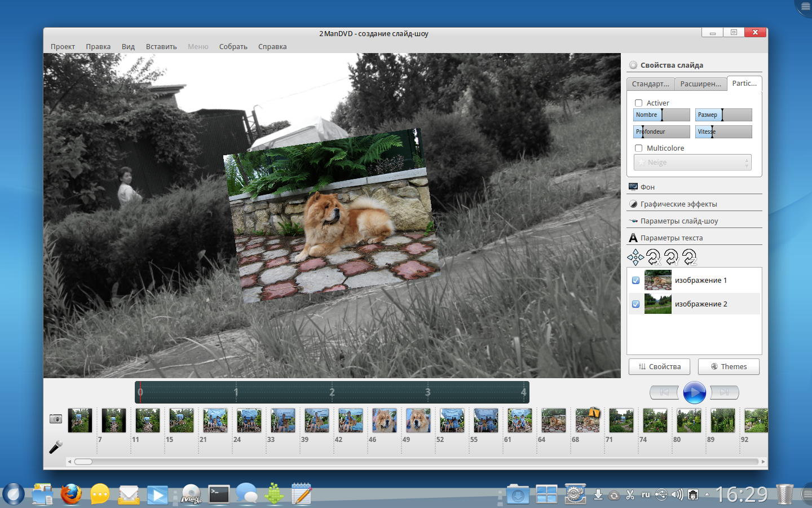The image size is (812, 508).
Task: Open the terminal from the taskbar
Action: click(219, 494)
